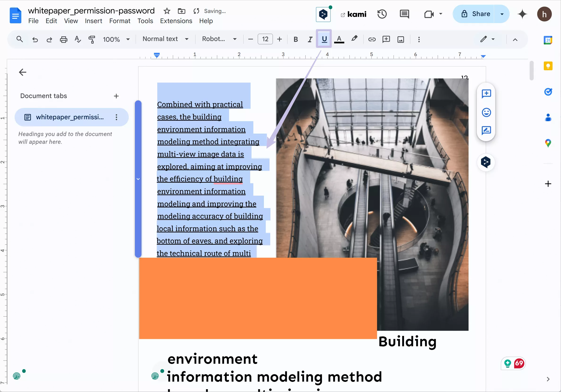Screen dimensions: 561x392
Task: Open the Format menu
Action: click(120, 21)
